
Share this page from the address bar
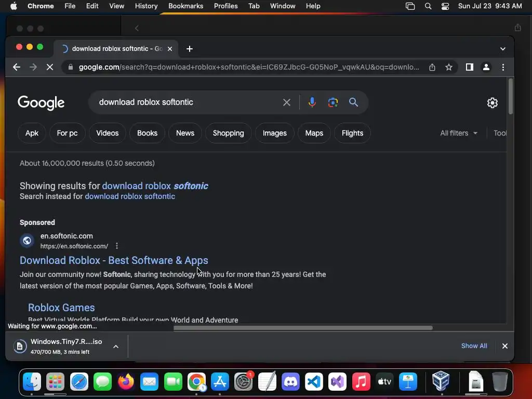pyautogui.click(x=432, y=67)
